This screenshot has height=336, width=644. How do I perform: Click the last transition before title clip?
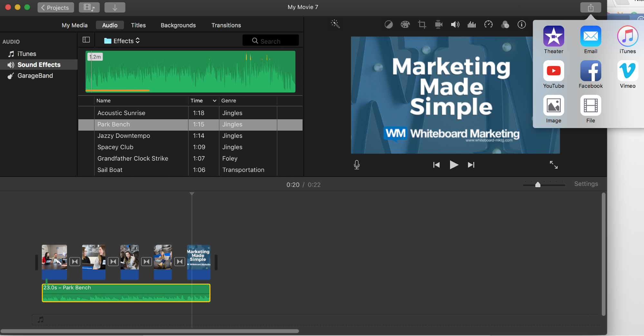coord(180,262)
